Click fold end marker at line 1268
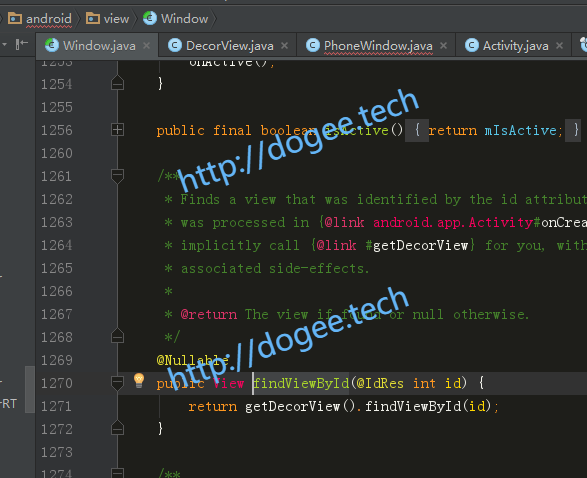 (x=118, y=336)
